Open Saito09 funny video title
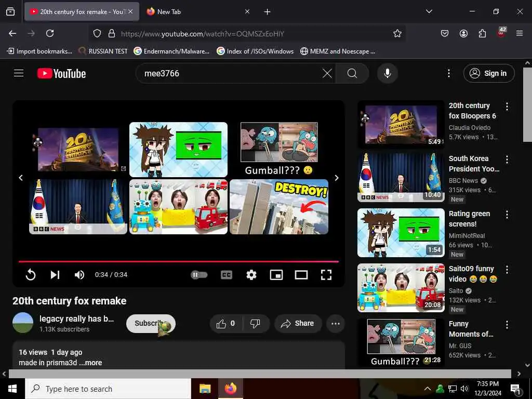Screen dimensions: 532x399 click(x=473, y=274)
